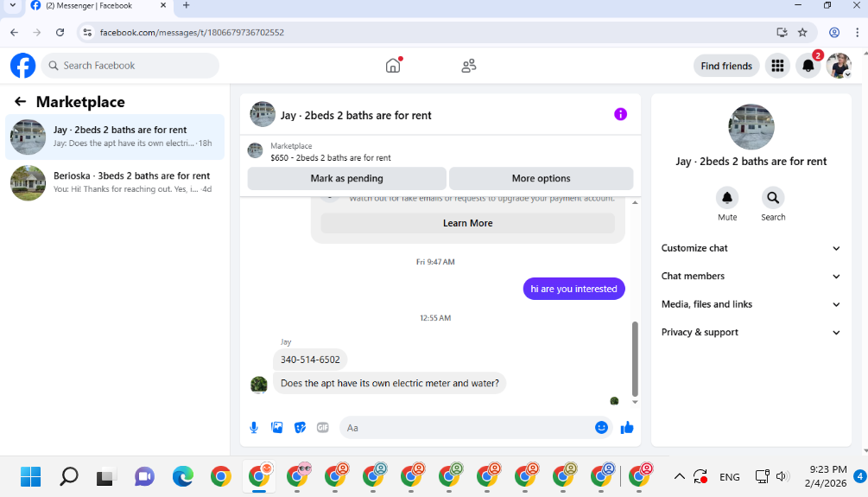
Task: Open Jay 2beds 2 baths conversation
Action: 115,137
